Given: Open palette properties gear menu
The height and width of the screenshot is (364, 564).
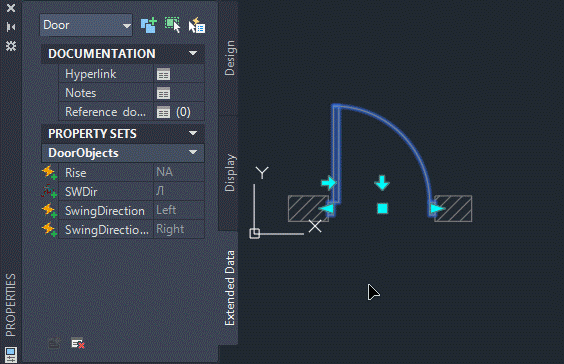Looking at the screenshot, I should coord(11,46).
